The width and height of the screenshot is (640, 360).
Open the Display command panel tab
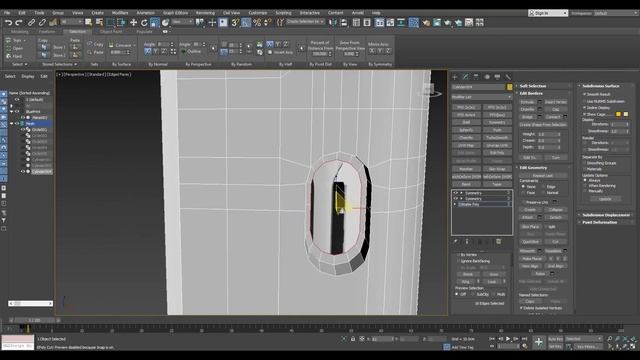pos(497,77)
